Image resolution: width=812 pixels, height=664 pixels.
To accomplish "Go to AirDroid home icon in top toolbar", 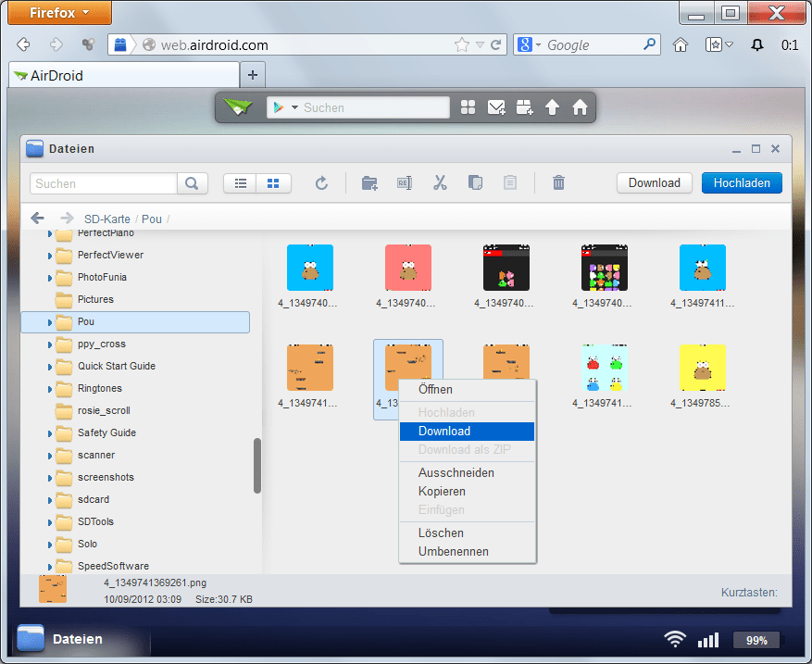I will tap(580, 107).
